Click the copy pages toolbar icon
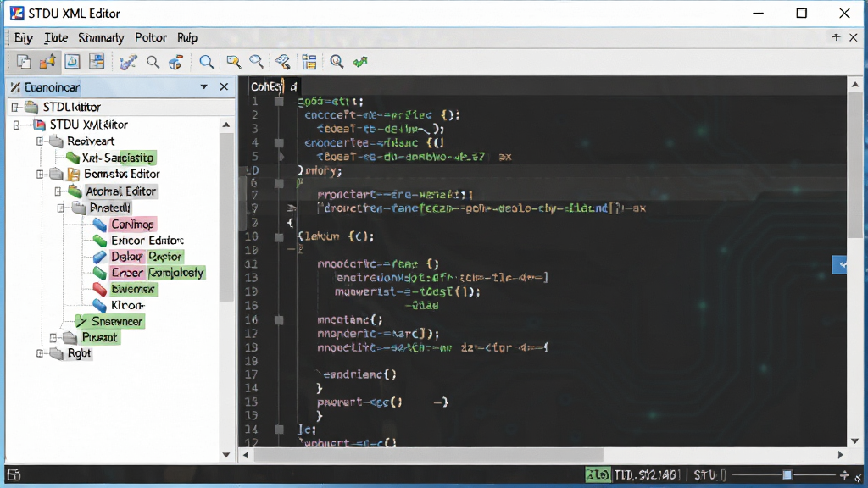The height and width of the screenshot is (488, 868). coord(24,61)
